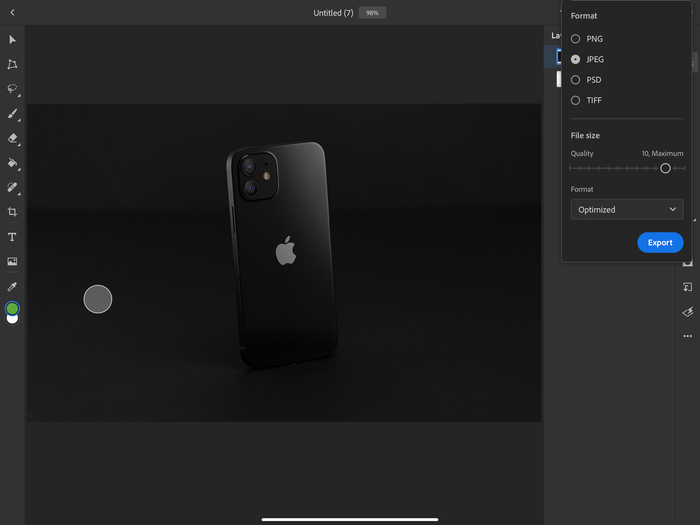Select the Move tool
The width and height of the screenshot is (700, 525).
click(x=12, y=40)
